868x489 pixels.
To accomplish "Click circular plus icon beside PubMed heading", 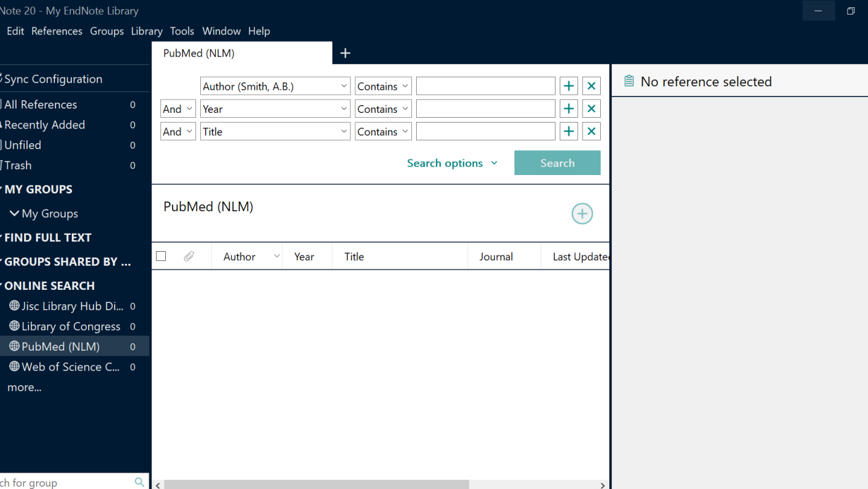I will point(582,214).
